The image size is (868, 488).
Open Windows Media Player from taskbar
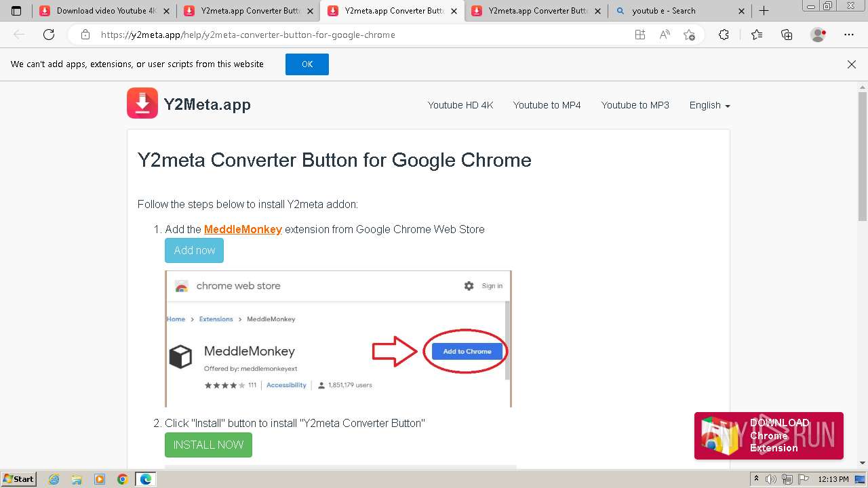click(100, 479)
